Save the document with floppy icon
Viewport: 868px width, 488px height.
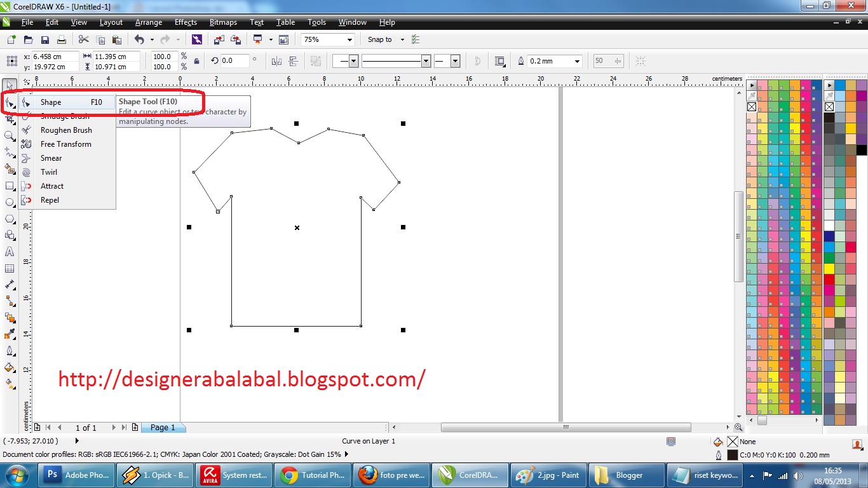pyautogui.click(x=45, y=39)
